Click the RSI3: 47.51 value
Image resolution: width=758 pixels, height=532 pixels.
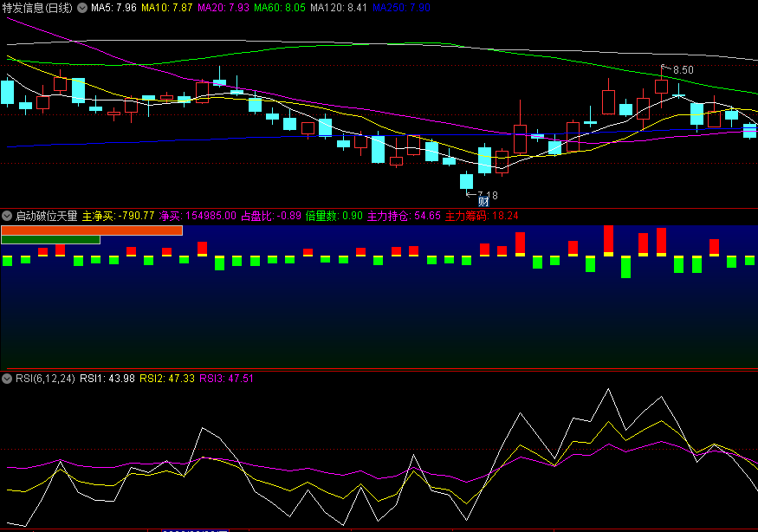click(x=227, y=378)
